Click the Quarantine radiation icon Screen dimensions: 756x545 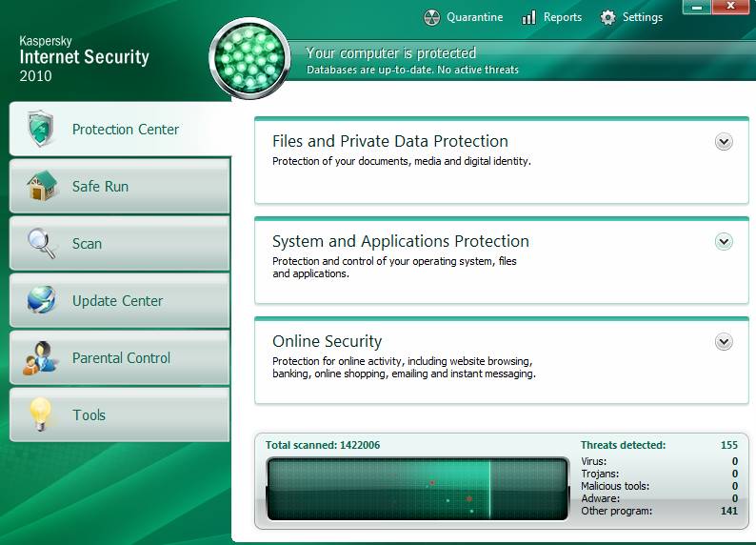point(431,18)
